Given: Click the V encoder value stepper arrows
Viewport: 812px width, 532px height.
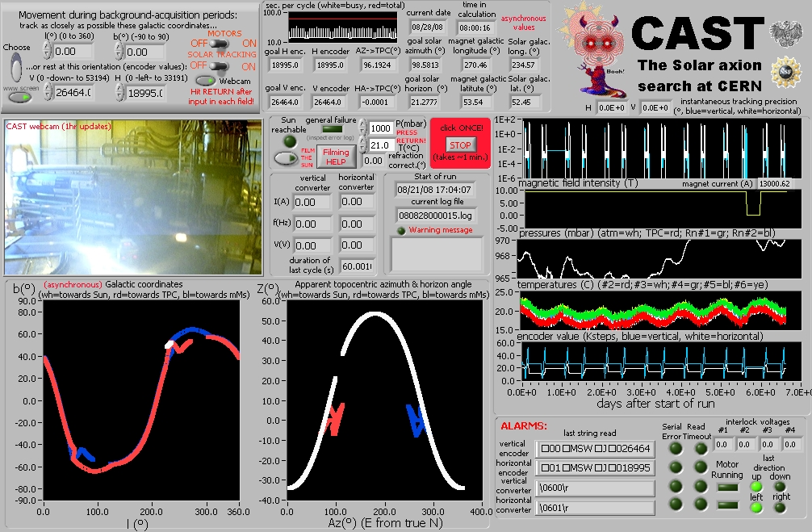Looking at the screenshot, I should 48,92.
